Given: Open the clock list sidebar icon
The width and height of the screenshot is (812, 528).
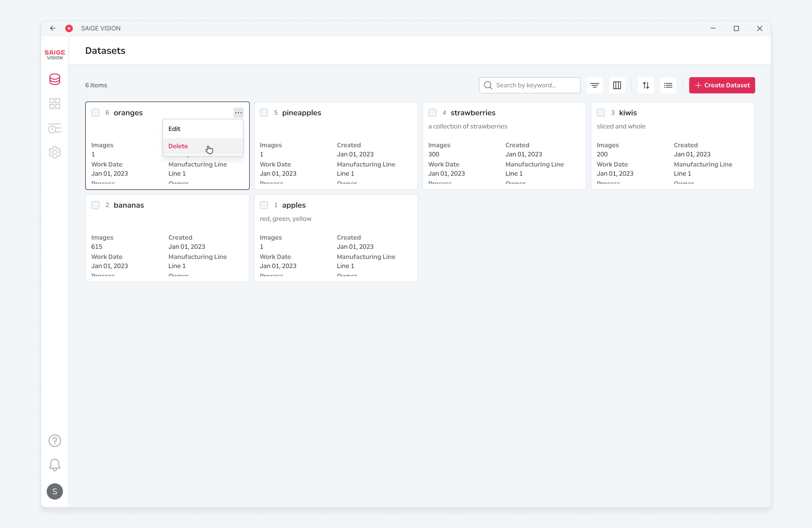Looking at the screenshot, I should pos(55,128).
